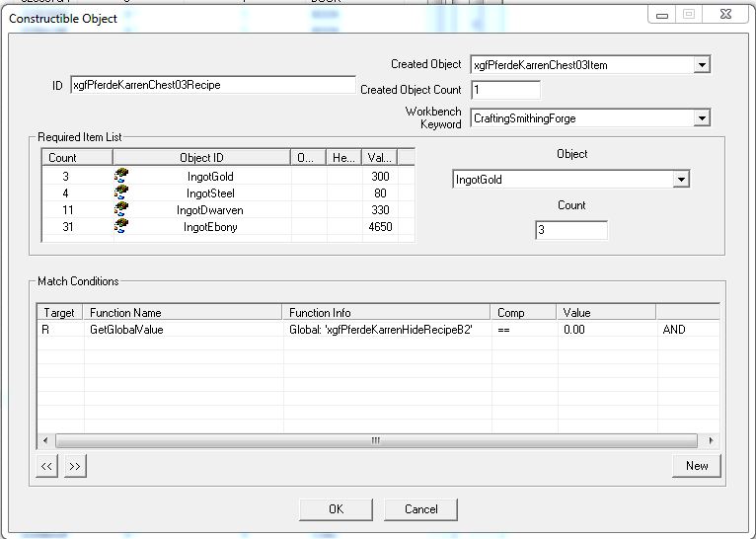Click the Target column header
Viewport: 756px width, 539px height.
tap(60, 312)
